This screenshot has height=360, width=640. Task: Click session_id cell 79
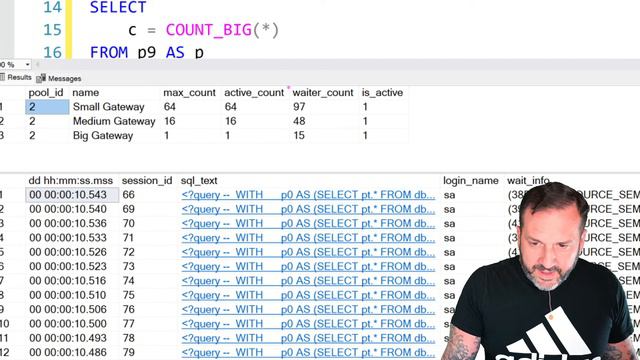(x=128, y=352)
